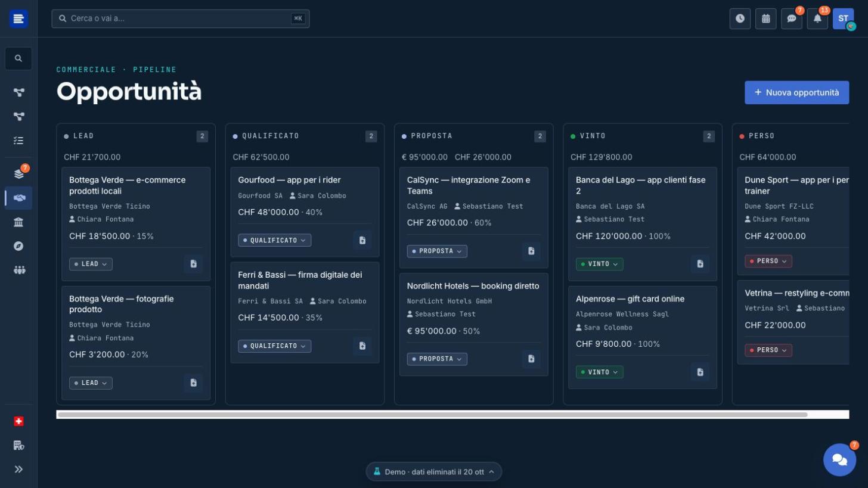
Task: Click the app logo in top-left corner
Action: pos(18,18)
